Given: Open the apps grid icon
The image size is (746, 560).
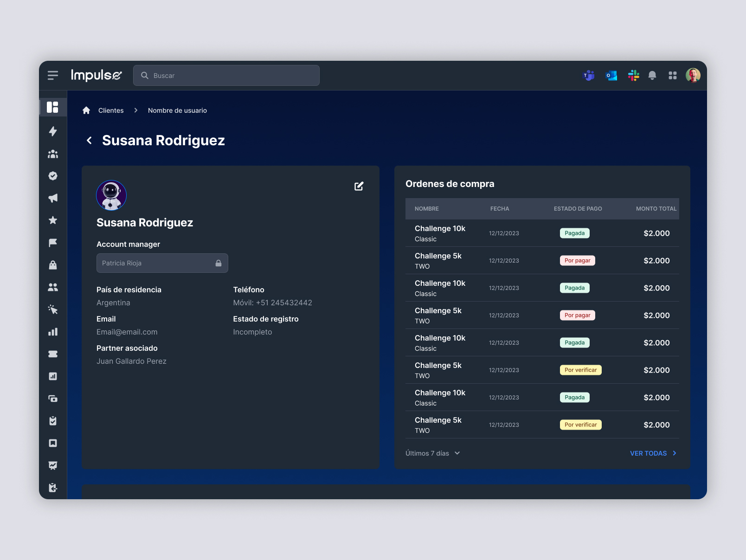Looking at the screenshot, I should tap(673, 75).
